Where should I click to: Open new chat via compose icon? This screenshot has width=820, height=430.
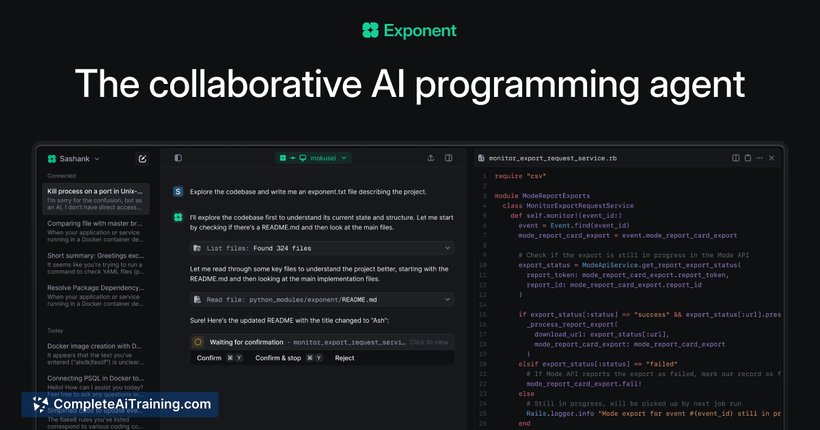click(x=142, y=159)
